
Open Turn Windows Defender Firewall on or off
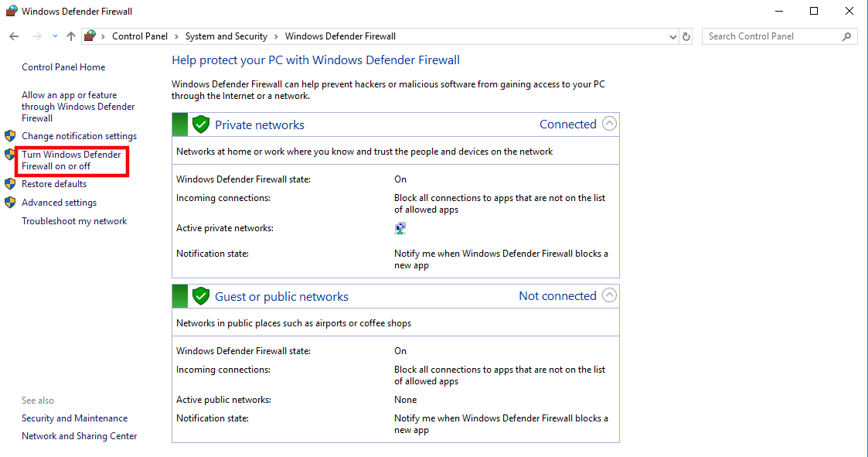[71, 160]
